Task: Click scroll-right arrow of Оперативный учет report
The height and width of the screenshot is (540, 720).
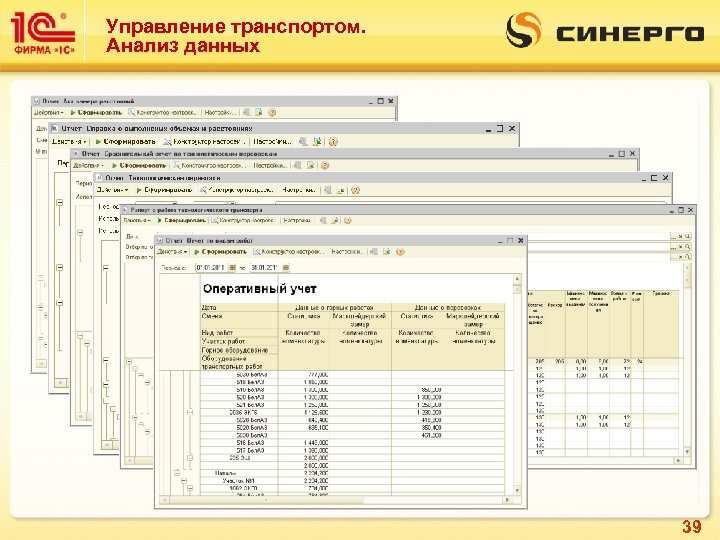Action: [507, 500]
